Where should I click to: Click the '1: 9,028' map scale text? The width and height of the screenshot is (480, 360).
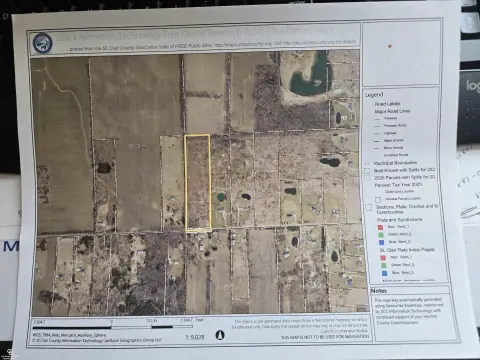pyautogui.click(x=195, y=337)
